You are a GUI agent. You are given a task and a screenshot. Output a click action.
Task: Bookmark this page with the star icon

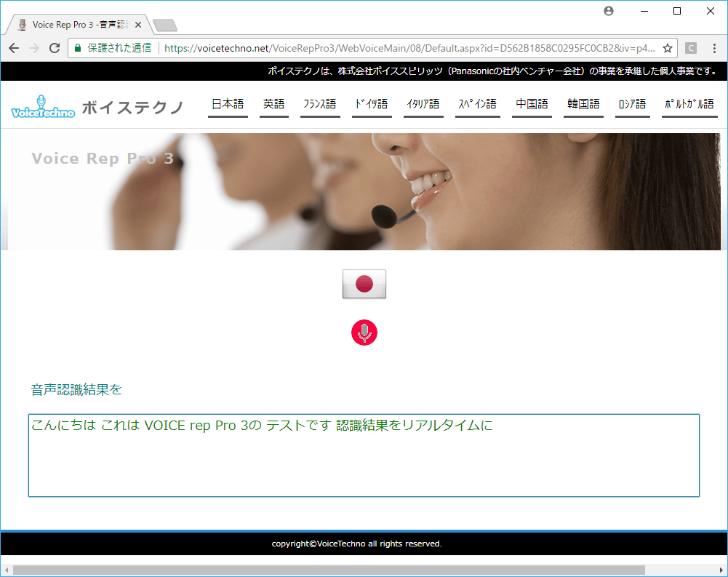(667, 48)
